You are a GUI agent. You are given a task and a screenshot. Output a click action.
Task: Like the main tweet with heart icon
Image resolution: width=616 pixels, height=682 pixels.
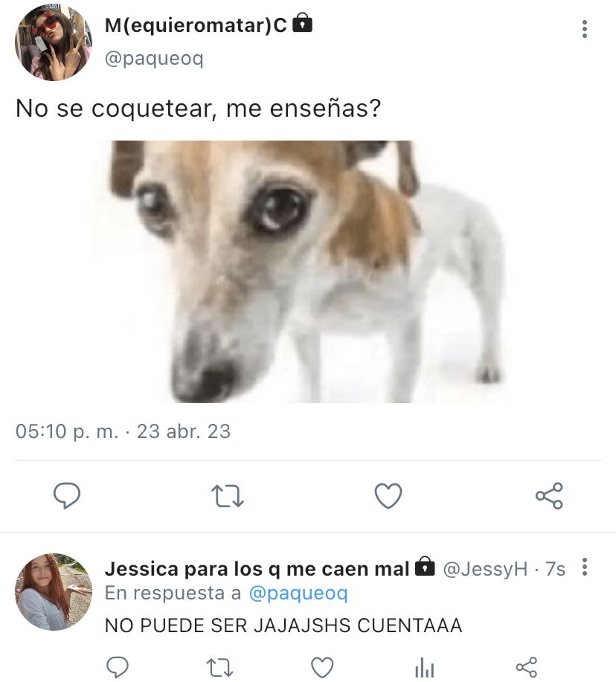388,496
